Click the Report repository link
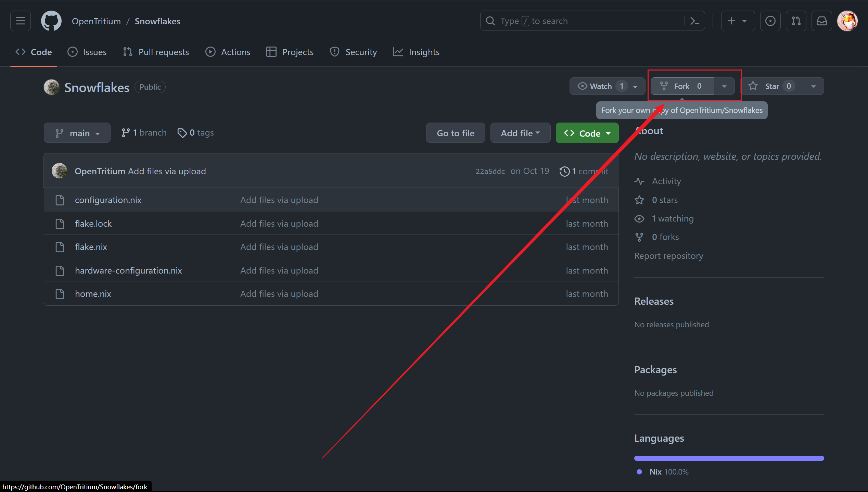 click(668, 256)
